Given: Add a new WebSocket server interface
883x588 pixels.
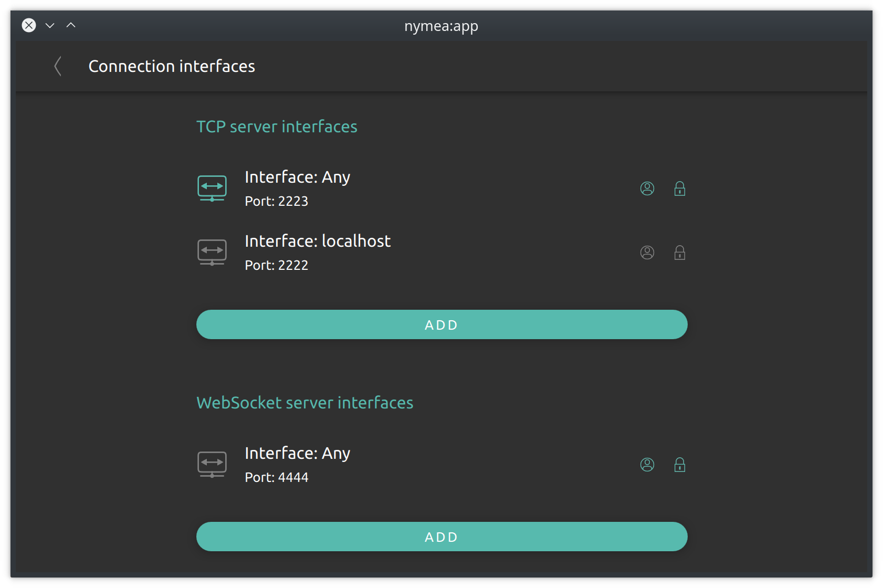Looking at the screenshot, I should pos(441,537).
